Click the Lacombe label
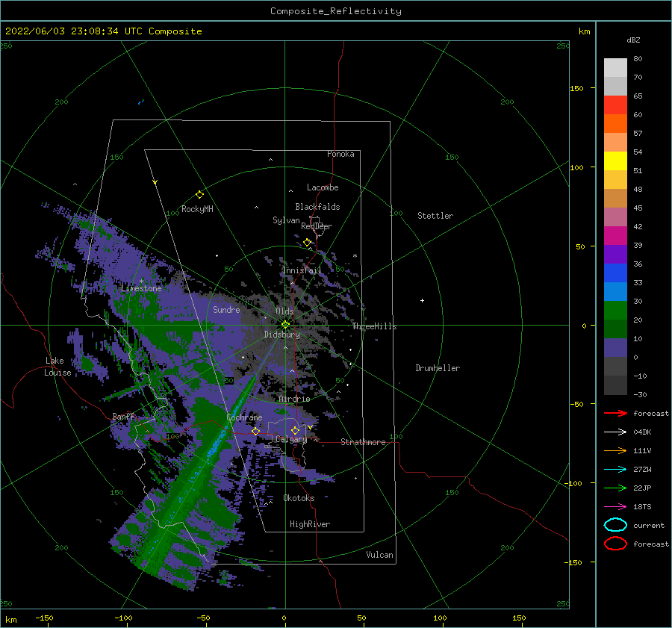 tap(323, 187)
